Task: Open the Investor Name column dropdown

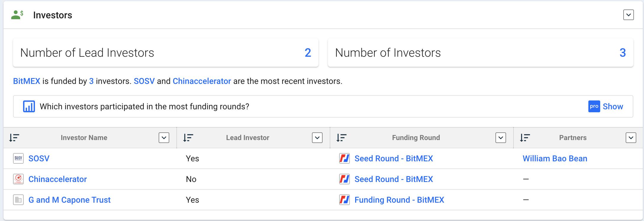Action: pos(164,138)
